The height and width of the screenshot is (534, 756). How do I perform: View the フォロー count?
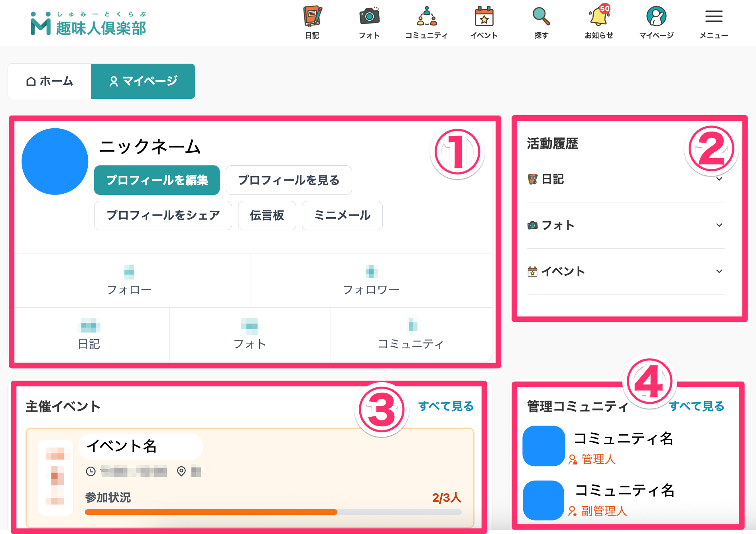coord(129,281)
